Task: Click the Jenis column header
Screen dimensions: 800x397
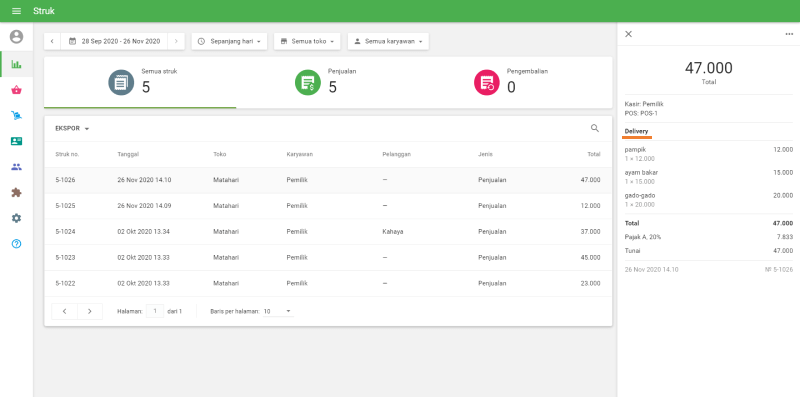Action: (485, 154)
